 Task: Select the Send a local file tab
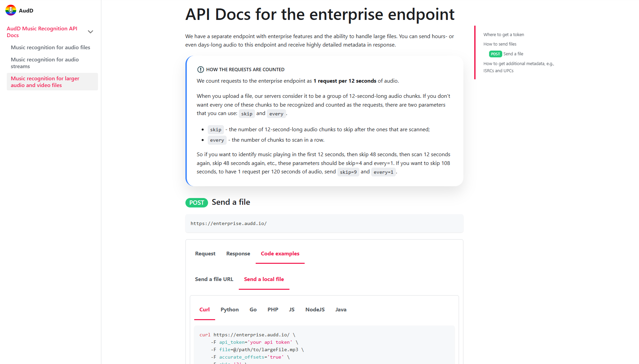[x=264, y=279]
